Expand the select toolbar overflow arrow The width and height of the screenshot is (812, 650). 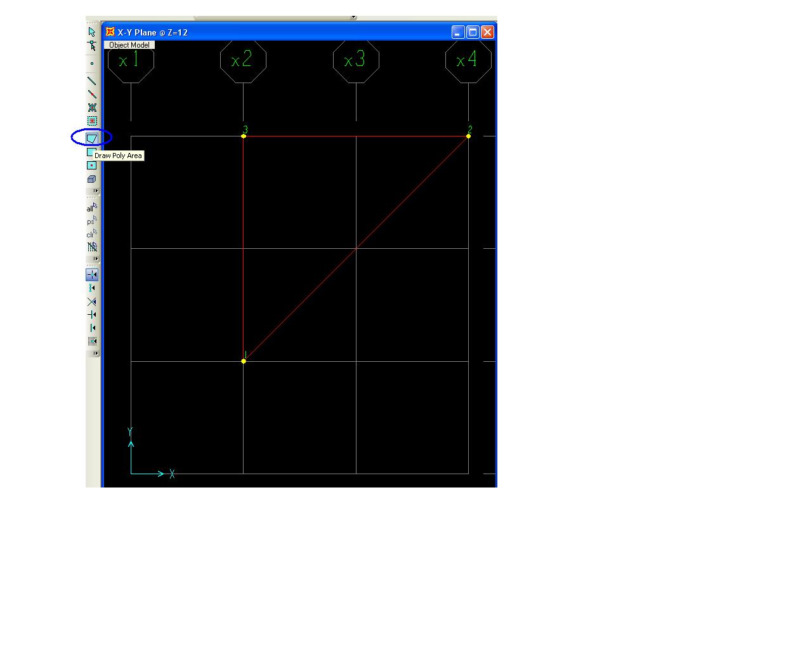pos(96,259)
